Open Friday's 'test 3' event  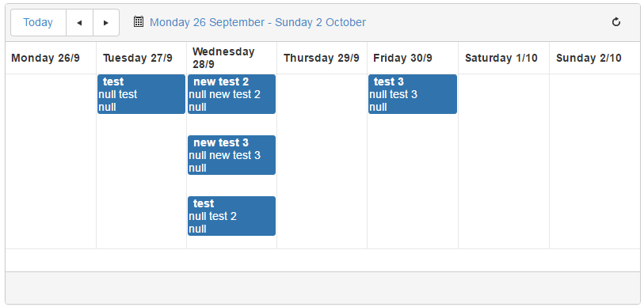pos(413,94)
